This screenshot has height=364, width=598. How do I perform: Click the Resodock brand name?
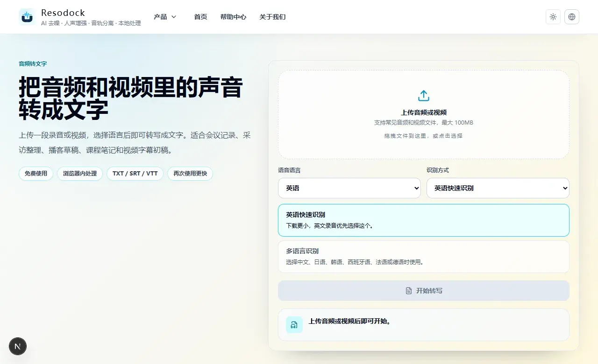pos(63,13)
